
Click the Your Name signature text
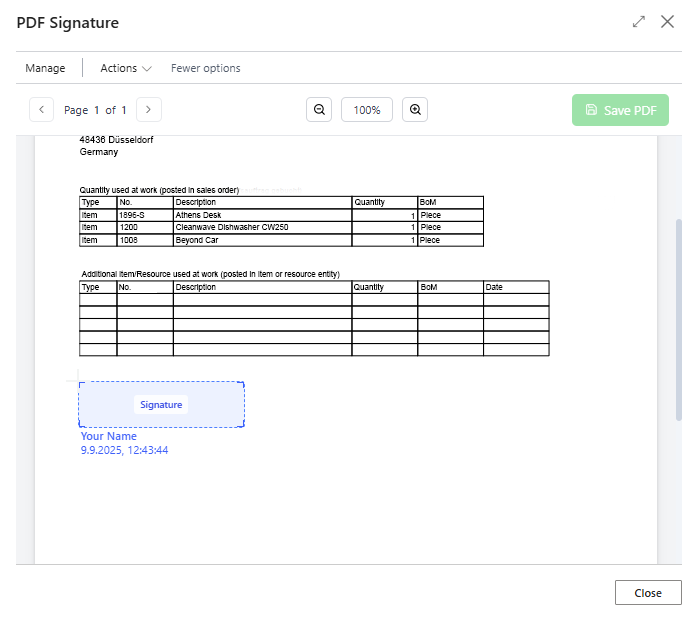(109, 436)
